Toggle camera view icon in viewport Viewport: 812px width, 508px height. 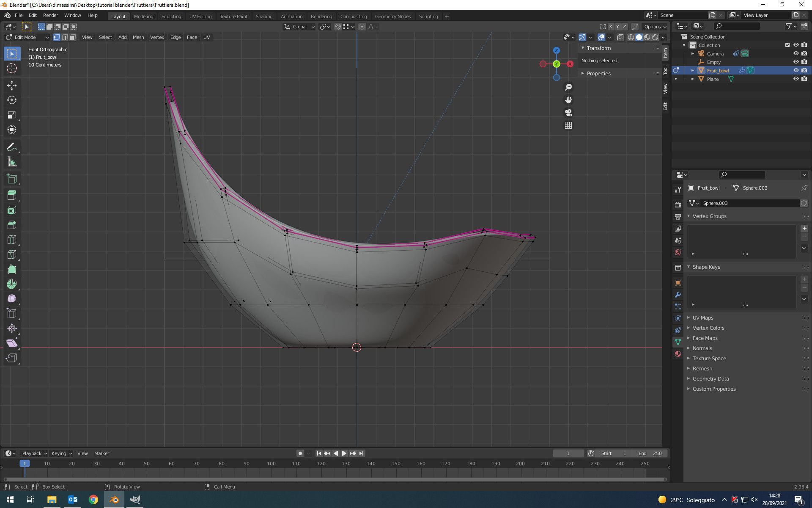[568, 113]
